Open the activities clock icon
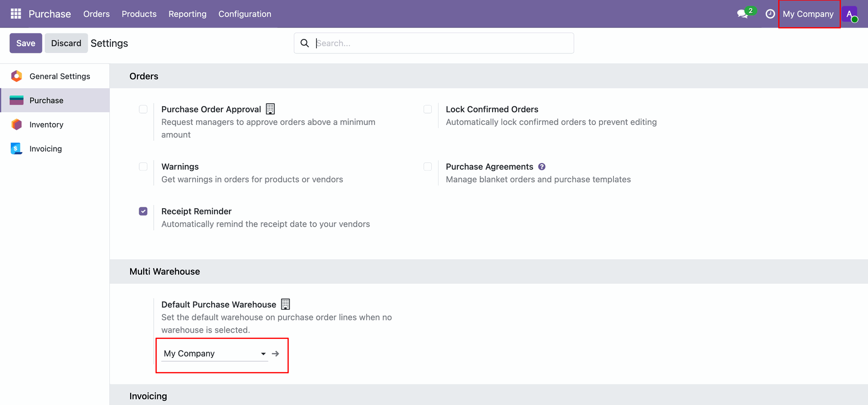Image resolution: width=868 pixels, height=405 pixels. point(770,14)
